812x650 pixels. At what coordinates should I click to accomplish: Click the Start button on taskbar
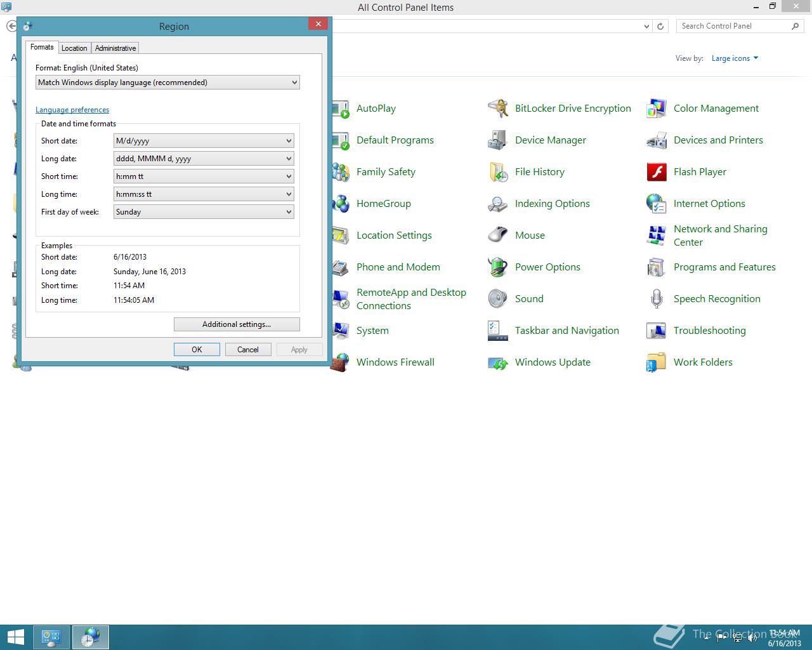pos(15,637)
